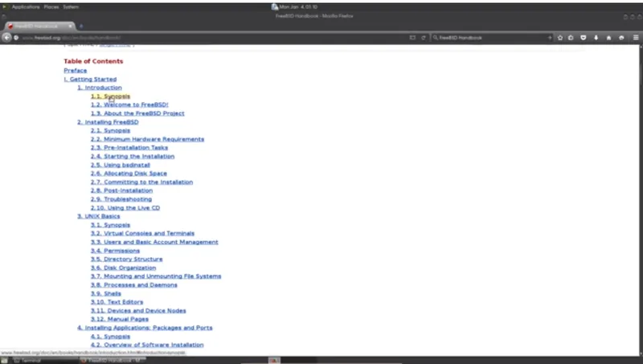
Task: Click the search magnifier icon
Action: pyautogui.click(x=436, y=38)
